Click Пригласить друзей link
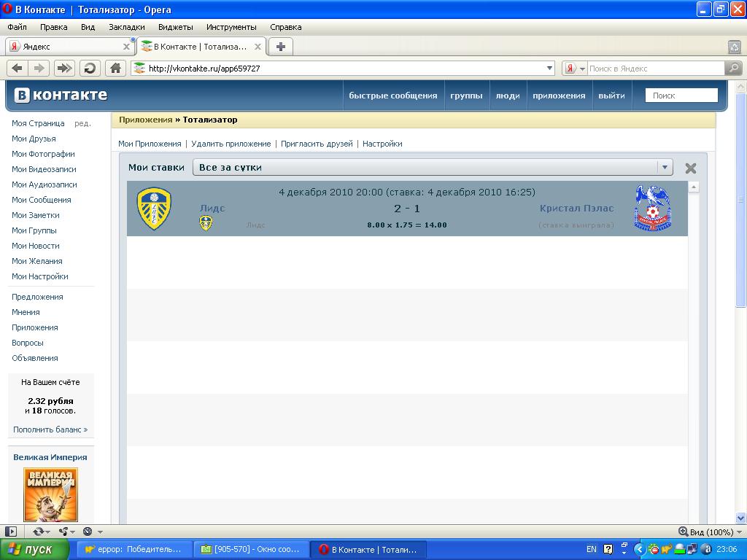747x560 pixels. [317, 144]
